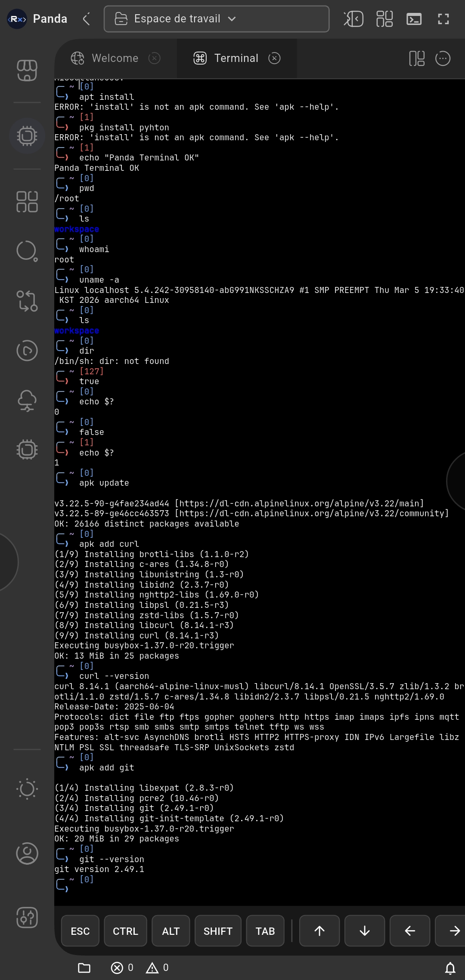Select the highlighted chip icon in sidebar
This screenshot has width=465, height=980.
click(x=27, y=136)
